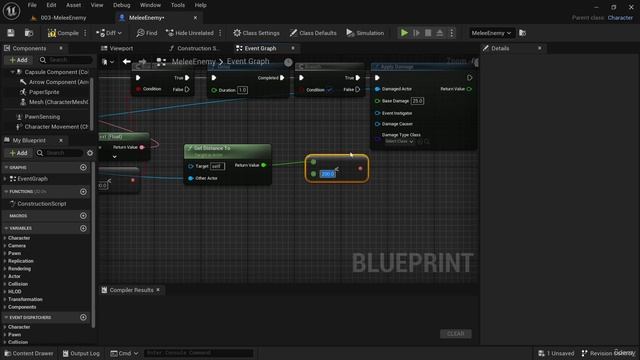Add a new function with plus icon

(83, 191)
